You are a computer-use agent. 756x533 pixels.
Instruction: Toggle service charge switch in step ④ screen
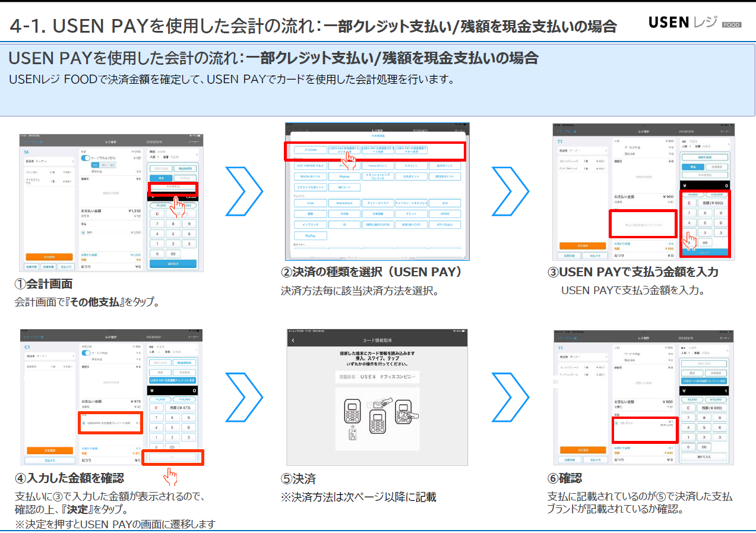click(86, 353)
